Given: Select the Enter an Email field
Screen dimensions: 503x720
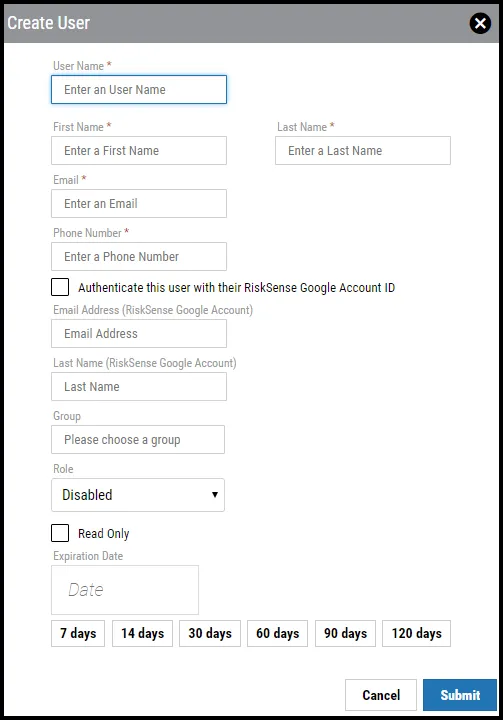Looking at the screenshot, I should [x=139, y=203].
